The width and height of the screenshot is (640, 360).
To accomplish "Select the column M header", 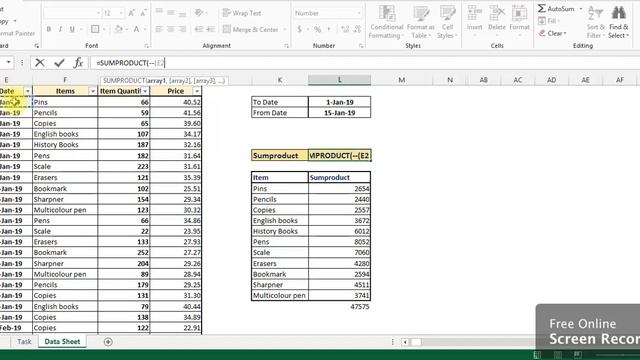I will 402,80.
